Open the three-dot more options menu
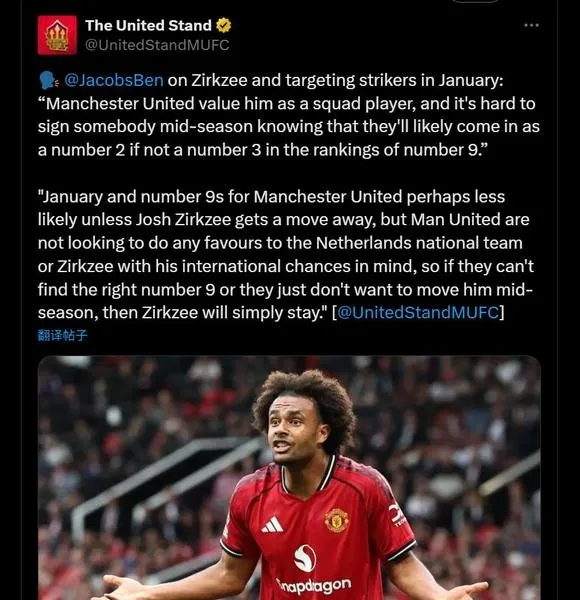The height and width of the screenshot is (600, 580). coord(531,25)
